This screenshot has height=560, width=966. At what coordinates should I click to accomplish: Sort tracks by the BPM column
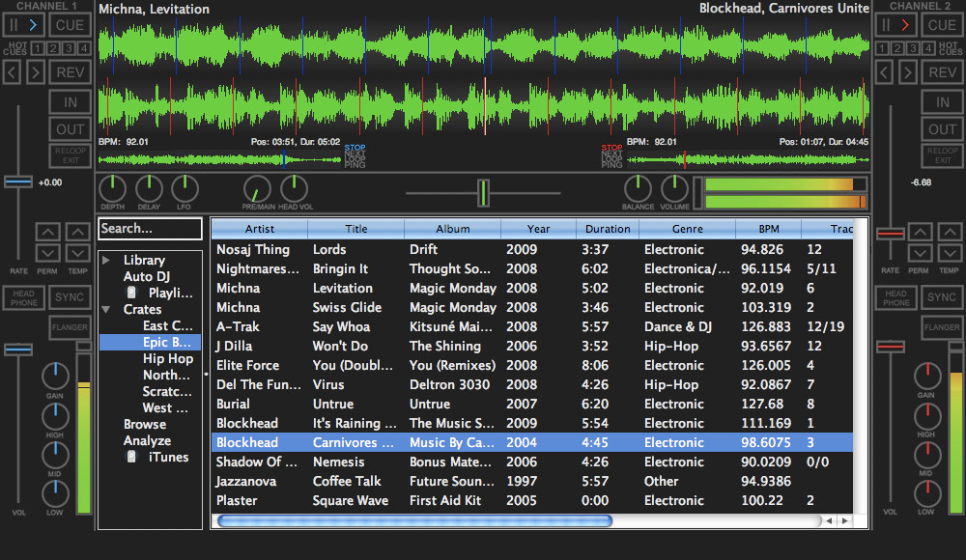coord(768,229)
